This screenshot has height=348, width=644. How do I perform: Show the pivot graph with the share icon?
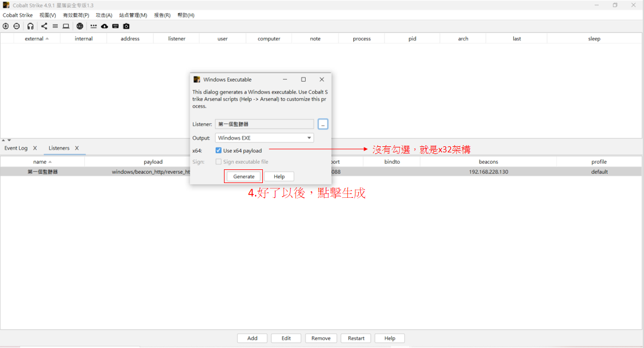pyautogui.click(x=44, y=26)
